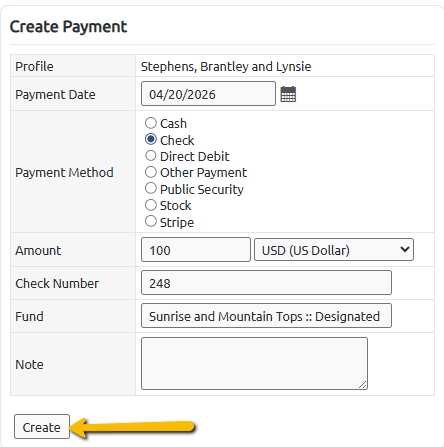Select Public Security payment method
The height and width of the screenshot is (447, 444).
(x=151, y=188)
